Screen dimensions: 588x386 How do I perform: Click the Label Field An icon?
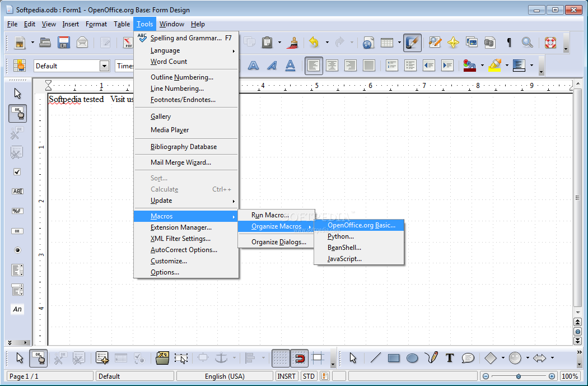point(17,309)
